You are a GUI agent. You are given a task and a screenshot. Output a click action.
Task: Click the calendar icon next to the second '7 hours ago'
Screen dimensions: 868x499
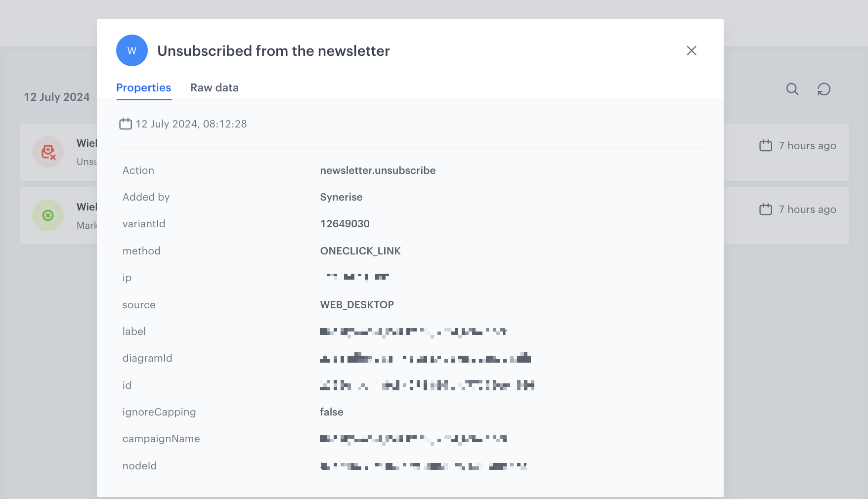766,209
